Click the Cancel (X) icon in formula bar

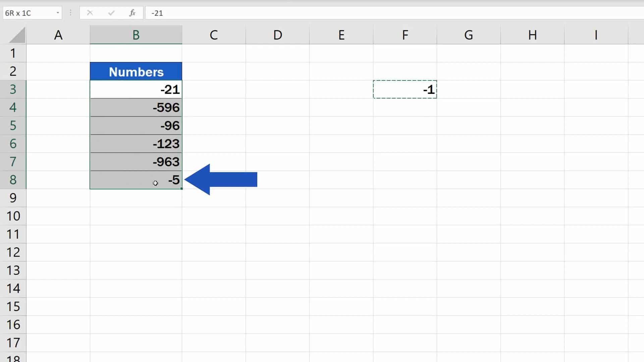coord(90,13)
